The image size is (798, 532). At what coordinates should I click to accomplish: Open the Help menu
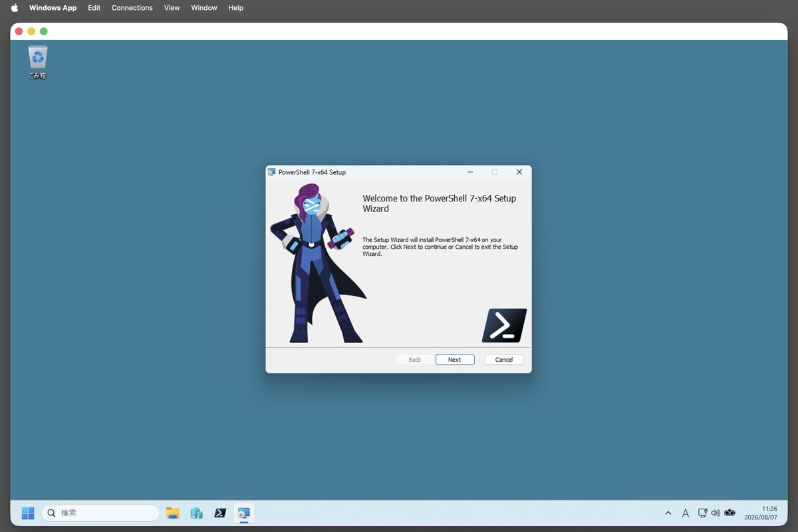pos(235,8)
